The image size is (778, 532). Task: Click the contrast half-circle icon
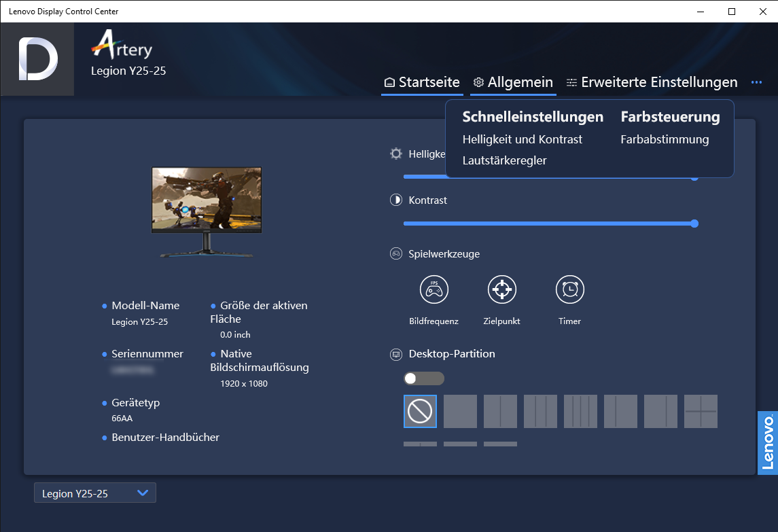396,200
